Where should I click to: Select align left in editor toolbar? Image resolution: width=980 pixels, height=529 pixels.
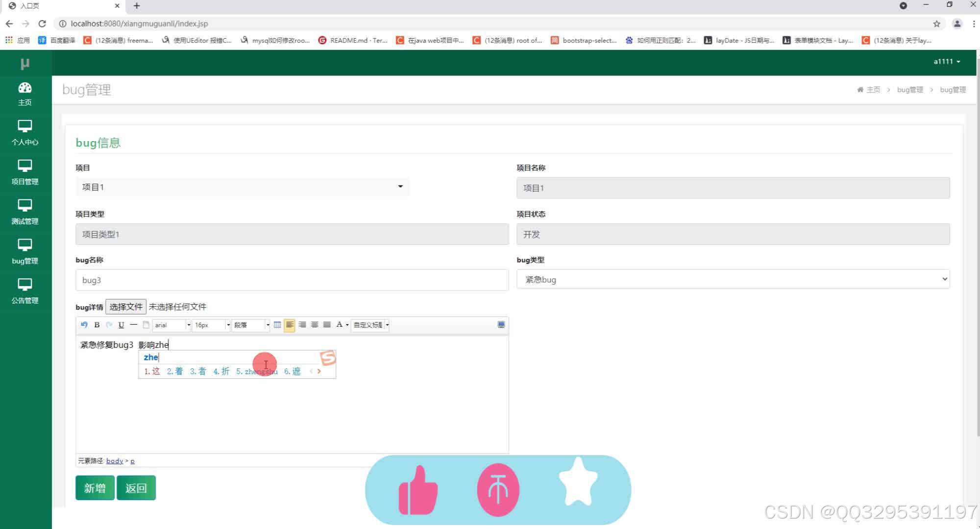point(290,325)
